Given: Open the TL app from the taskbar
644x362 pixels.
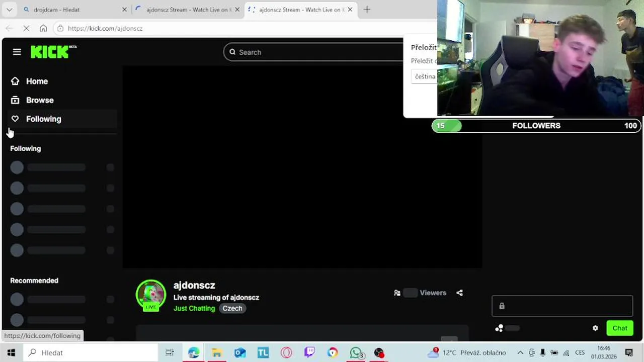Looking at the screenshot, I should (x=263, y=352).
